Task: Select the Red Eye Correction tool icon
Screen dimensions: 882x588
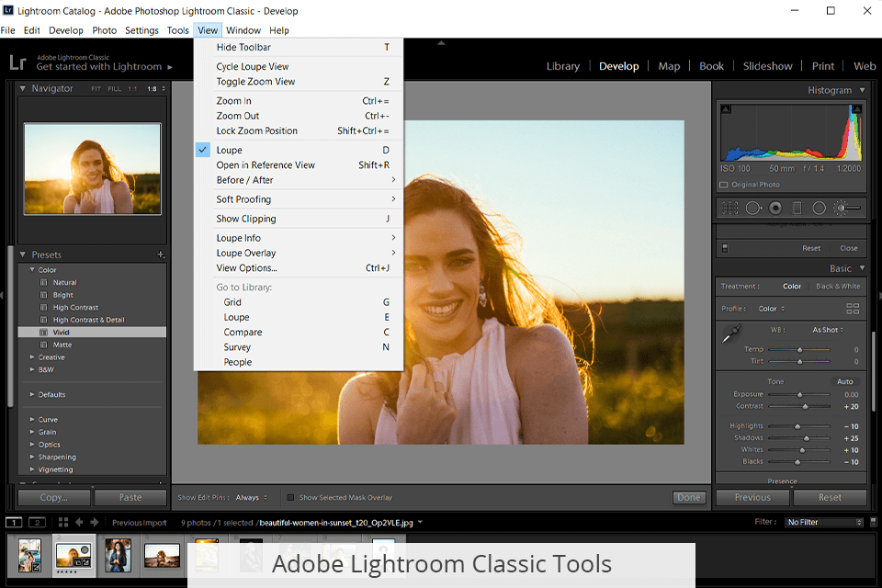Action: tap(775, 209)
